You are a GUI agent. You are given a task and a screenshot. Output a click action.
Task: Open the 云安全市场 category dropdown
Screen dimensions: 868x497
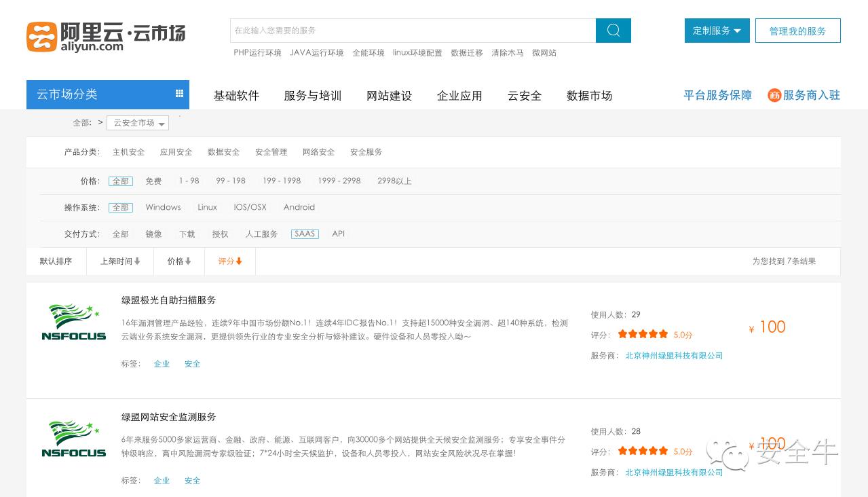(138, 123)
